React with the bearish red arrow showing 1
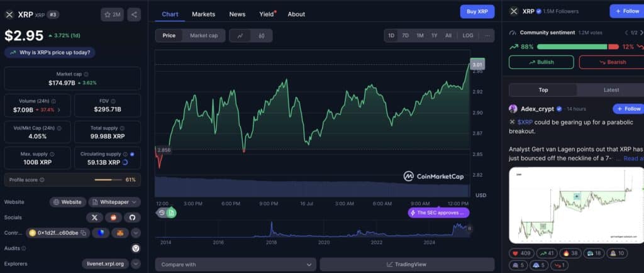 560,265
